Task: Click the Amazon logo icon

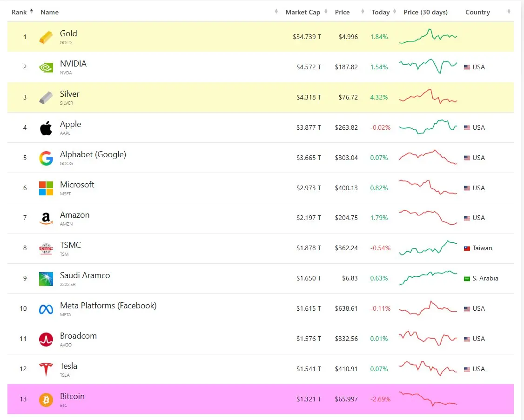Action: 46,219
